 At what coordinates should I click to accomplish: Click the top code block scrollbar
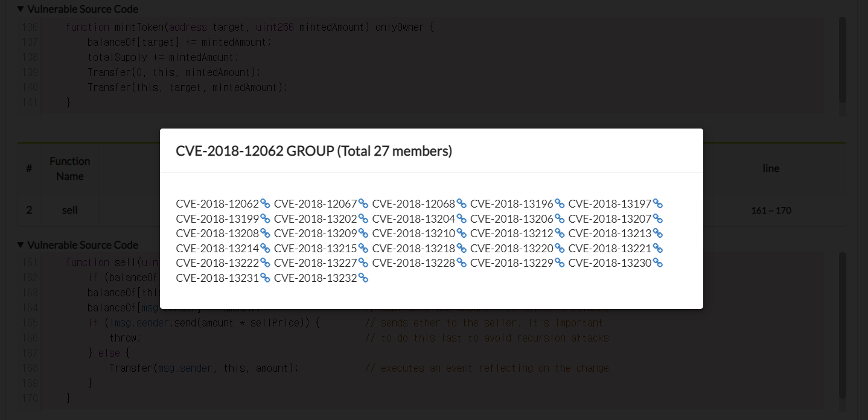(x=843, y=60)
